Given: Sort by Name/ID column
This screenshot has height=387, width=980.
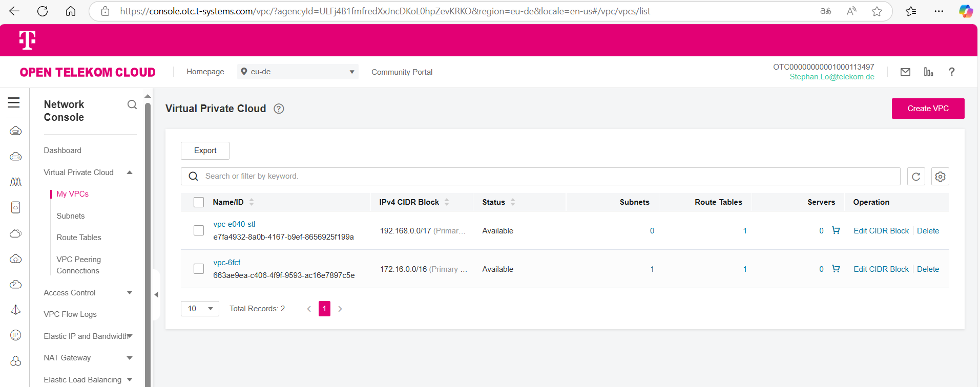Looking at the screenshot, I should point(252,202).
